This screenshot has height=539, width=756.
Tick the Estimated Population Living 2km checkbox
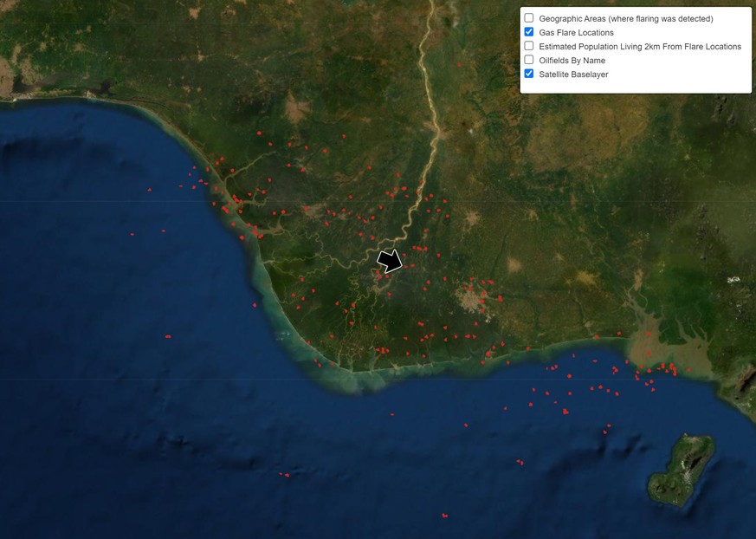pos(529,46)
